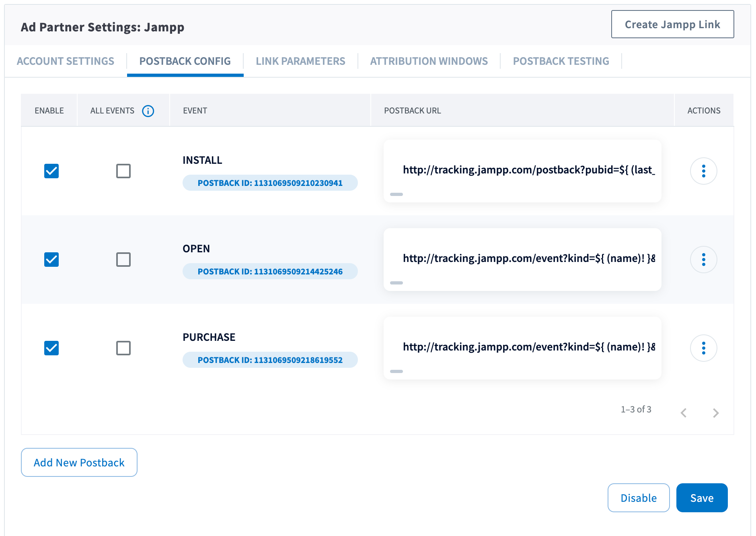The width and height of the screenshot is (756, 536).
Task: Click the ENABLE column header
Action: pyautogui.click(x=49, y=111)
